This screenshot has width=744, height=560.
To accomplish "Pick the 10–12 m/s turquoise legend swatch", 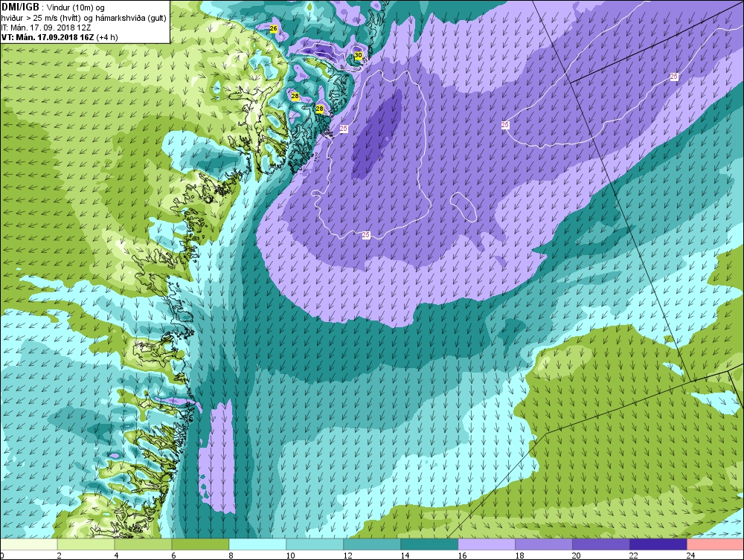I will 315,544.
